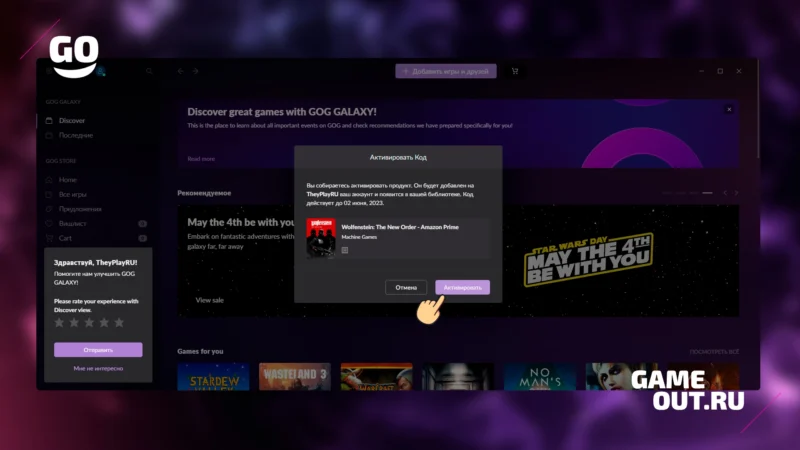800x450 pixels.
Task: Click the Активировать button in dialog
Action: (x=462, y=287)
